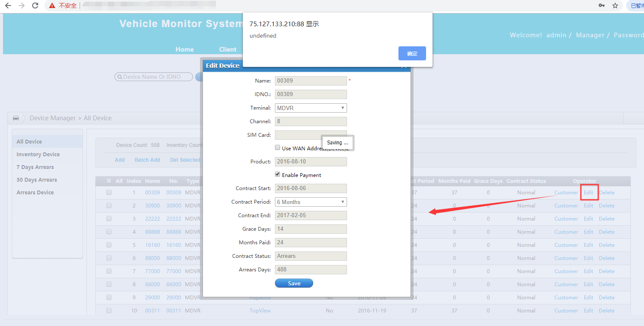Bookmark this page with the star icon
The height and width of the screenshot is (326, 644).
[615, 6]
